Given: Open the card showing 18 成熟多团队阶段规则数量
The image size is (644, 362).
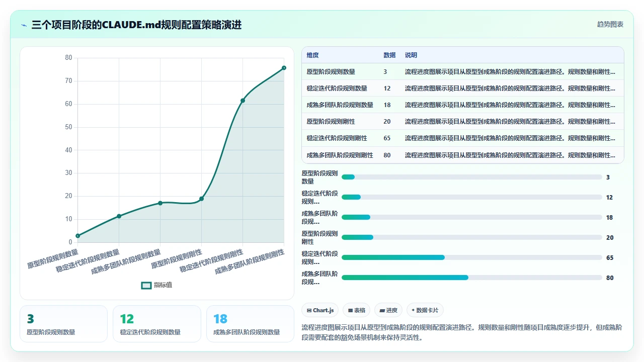Looking at the screenshot, I should click(250, 324).
